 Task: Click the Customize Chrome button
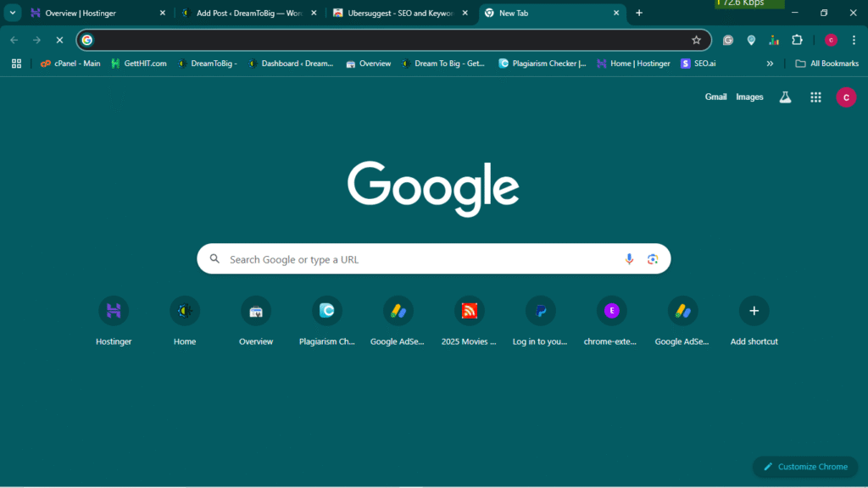(x=804, y=467)
